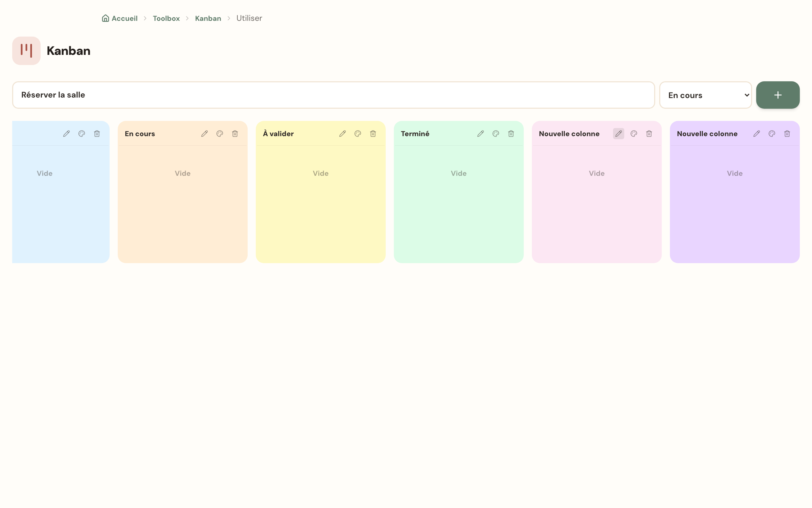Remove the purple Nouvelle colonne
The image size is (812, 508).
pyautogui.click(x=787, y=134)
